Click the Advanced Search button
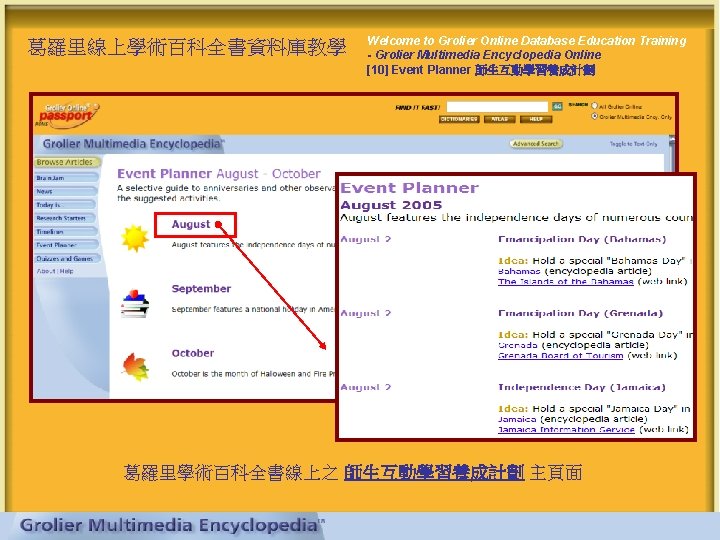Viewport: 720px width, 540px height. point(536,144)
